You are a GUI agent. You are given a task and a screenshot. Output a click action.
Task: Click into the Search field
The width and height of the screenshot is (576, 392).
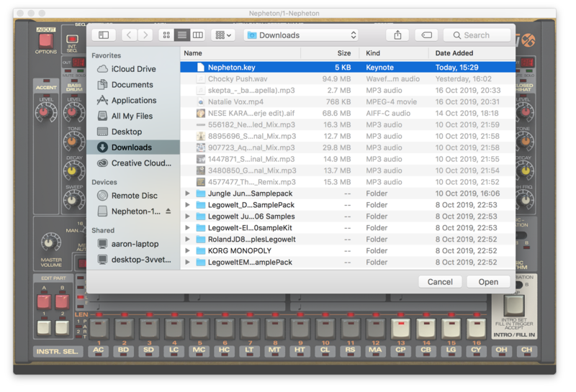[x=479, y=35]
